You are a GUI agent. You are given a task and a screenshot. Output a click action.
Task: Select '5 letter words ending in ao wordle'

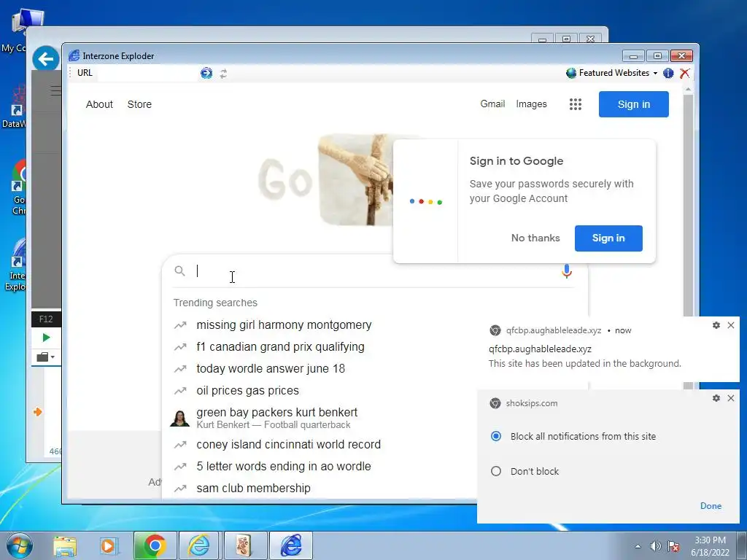[x=284, y=466]
